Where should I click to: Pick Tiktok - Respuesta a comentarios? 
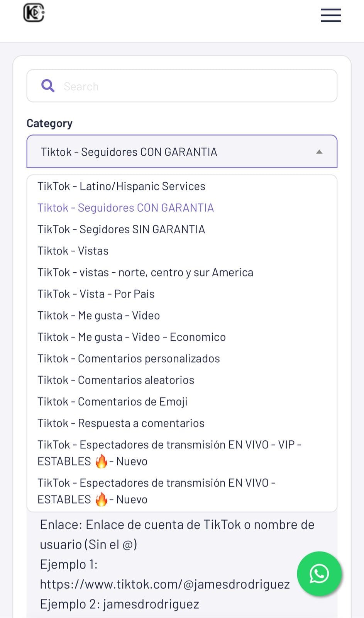(x=121, y=423)
